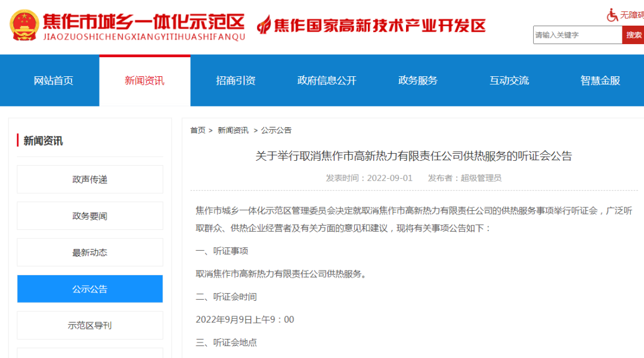Screen dimensions: 644x358
Task: Open the 网站首页 navigation tab
Action: click(x=54, y=81)
